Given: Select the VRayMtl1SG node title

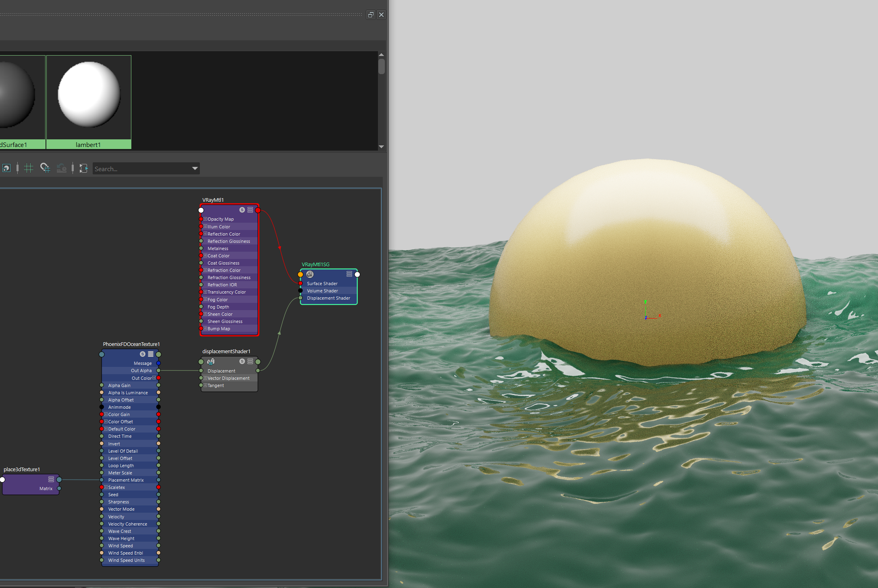Looking at the screenshot, I should pyautogui.click(x=315, y=264).
